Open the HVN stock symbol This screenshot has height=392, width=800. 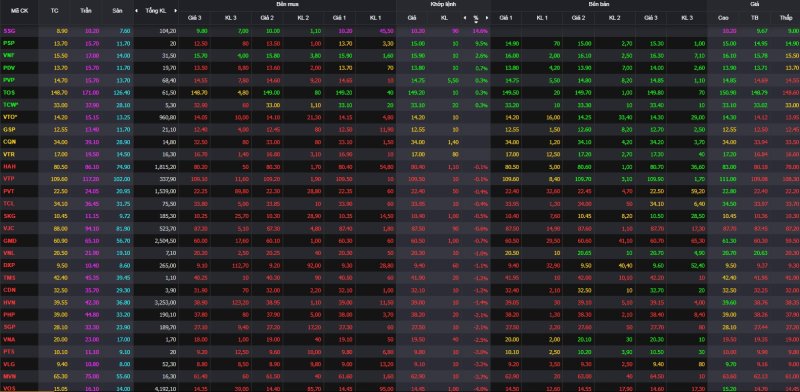pyautogui.click(x=9, y=302)
